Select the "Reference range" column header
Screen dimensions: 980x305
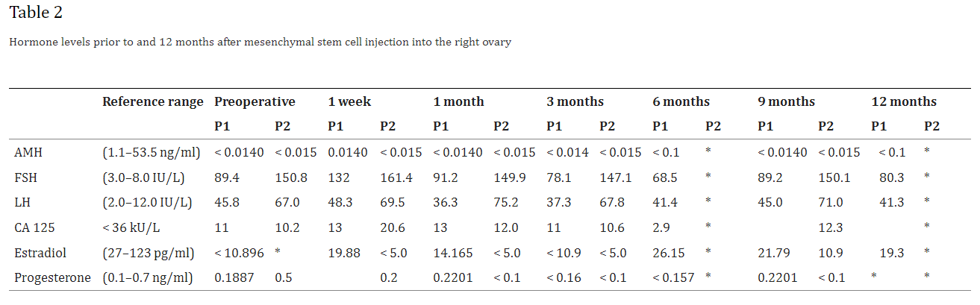pyautogui.click(x=152, y=101)
